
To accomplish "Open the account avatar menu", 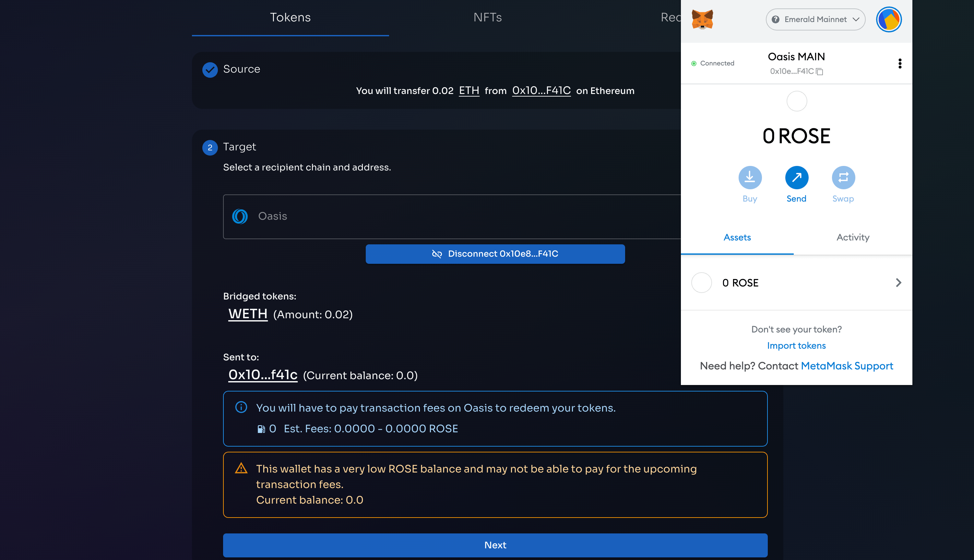I will (889, 19).
